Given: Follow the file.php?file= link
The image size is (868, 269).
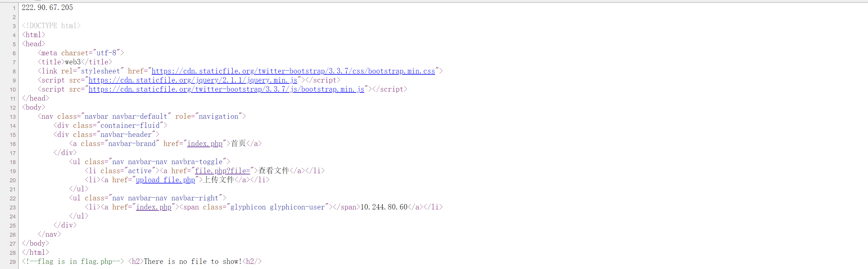Looking at the screenshot, I should point(223,171).
